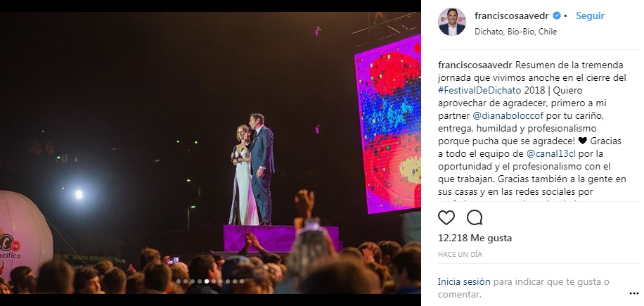Jump to last carousel dot
644x306 pixels.
click(x=242, y=281)
